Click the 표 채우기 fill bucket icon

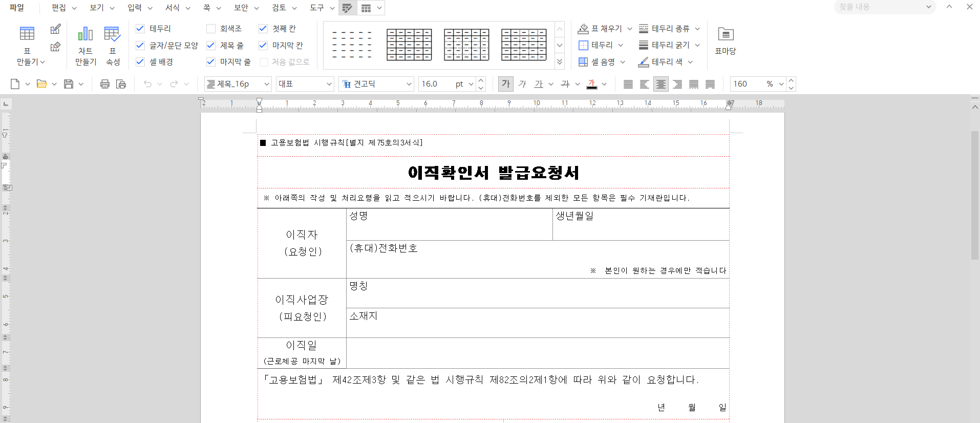pyautogui.click(x=583, y=29)
